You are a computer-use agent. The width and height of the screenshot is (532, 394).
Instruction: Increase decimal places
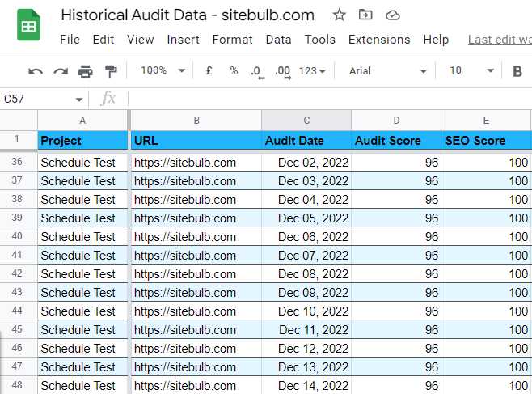[283, 72]
